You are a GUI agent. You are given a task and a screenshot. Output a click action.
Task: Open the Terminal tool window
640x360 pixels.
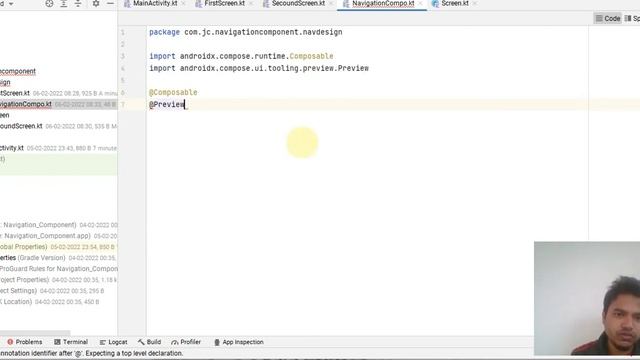[71, 342]
